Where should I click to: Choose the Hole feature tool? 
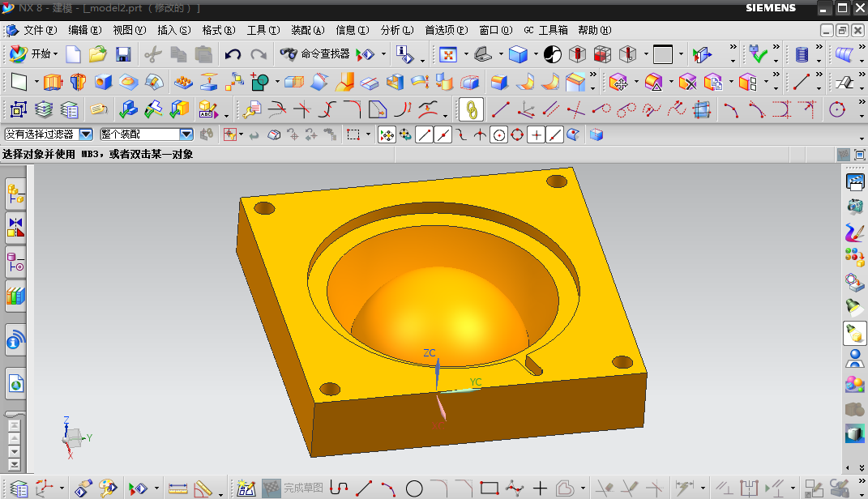103,83
